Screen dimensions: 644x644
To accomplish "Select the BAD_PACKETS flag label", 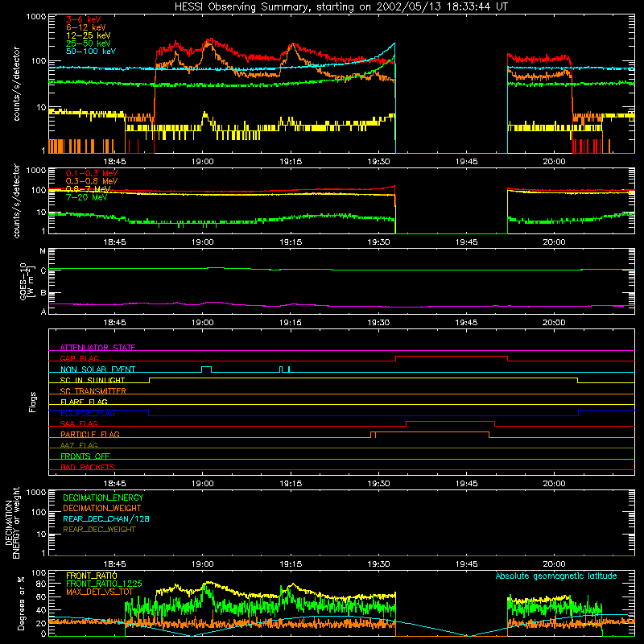I will 88,467.
